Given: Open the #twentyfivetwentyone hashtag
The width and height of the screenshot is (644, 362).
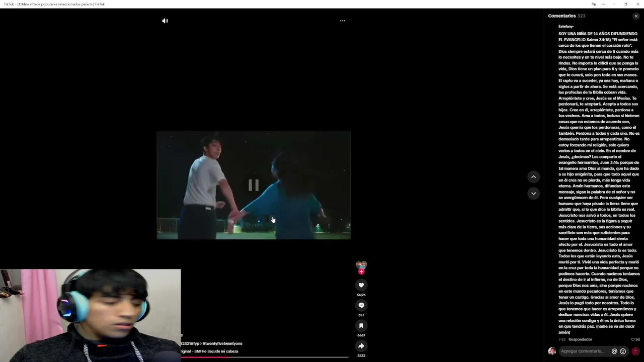Looking at the screenshot, I should pyautogui.click(x=222, y=343).
